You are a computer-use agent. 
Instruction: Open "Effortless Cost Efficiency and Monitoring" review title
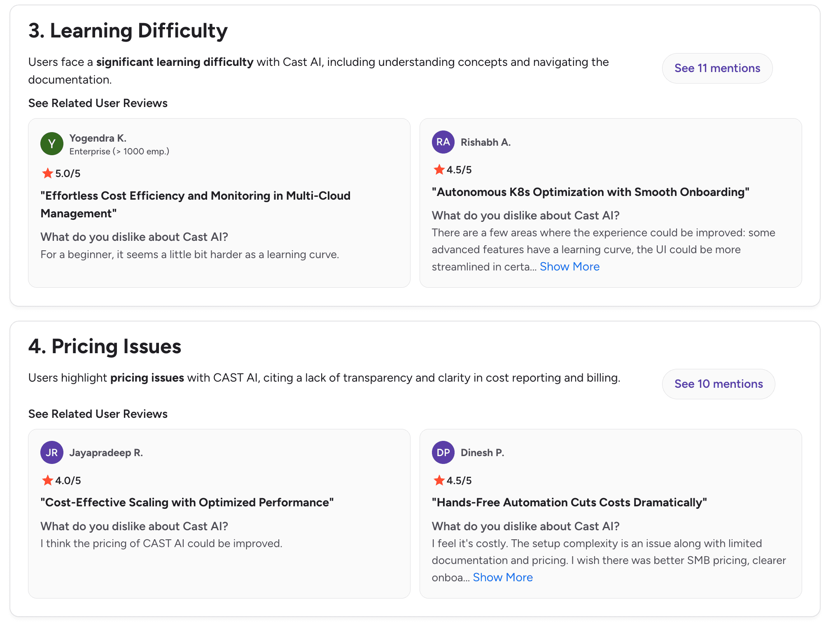tap(196, 205)
